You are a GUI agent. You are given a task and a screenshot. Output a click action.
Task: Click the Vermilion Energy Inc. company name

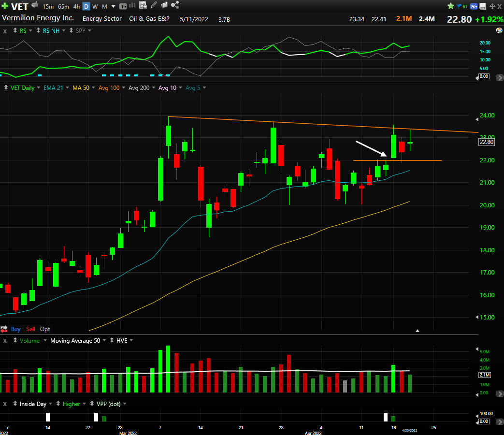click(38, 18)
